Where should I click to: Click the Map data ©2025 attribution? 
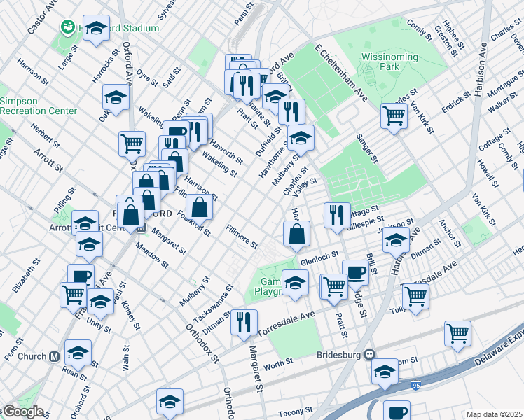point(495,414)
